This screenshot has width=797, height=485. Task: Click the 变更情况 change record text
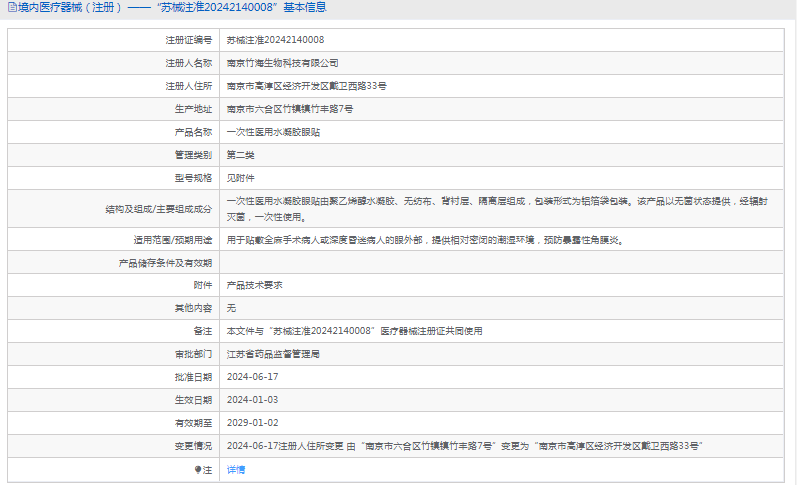click(x=465, y=446)
